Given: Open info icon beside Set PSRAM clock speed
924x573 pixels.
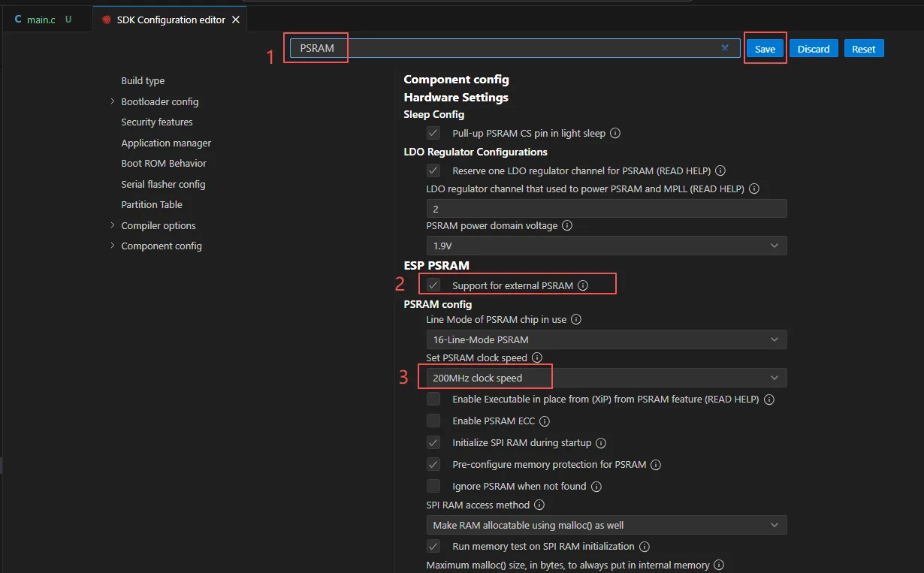Looking at the screenshot, I should [536, 358].
